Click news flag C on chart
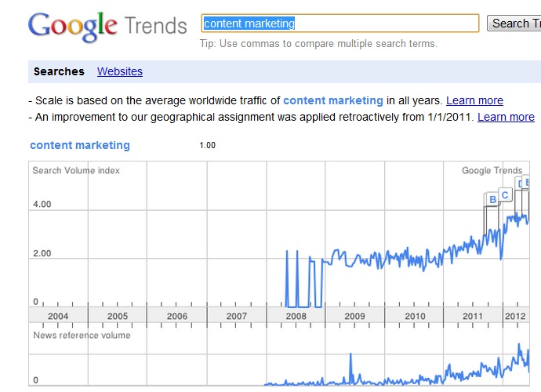 coord(505,195)
